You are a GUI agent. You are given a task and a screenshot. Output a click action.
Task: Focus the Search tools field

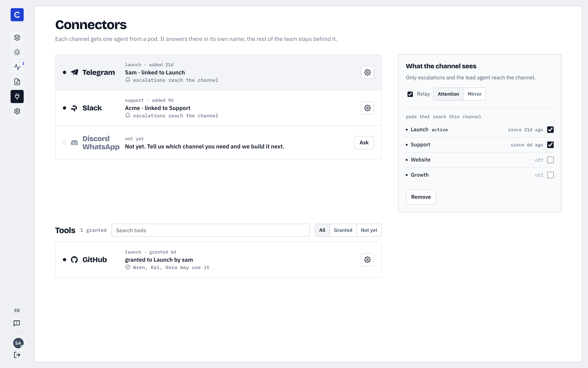[x=210, y=230]
